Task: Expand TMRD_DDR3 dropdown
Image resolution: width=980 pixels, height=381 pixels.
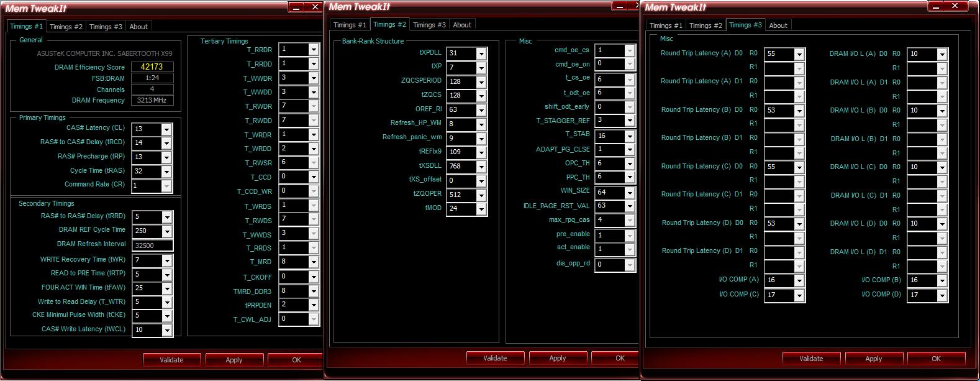Action: tap(314, 291)
